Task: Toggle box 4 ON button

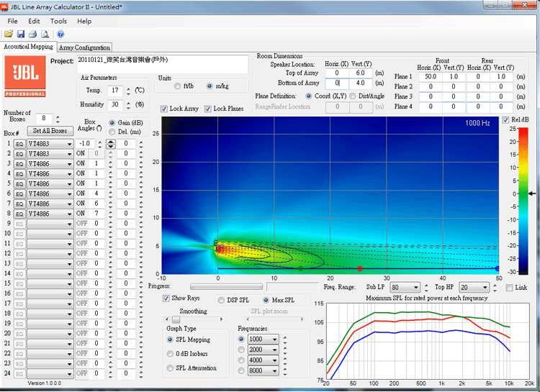Action: [81, 173]
